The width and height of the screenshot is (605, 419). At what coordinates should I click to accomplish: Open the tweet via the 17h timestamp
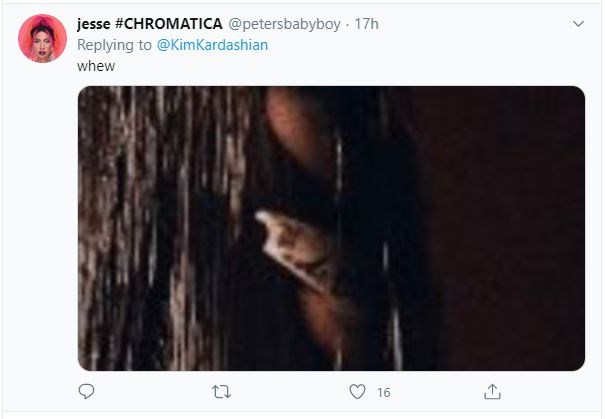[x=367, y=23]
